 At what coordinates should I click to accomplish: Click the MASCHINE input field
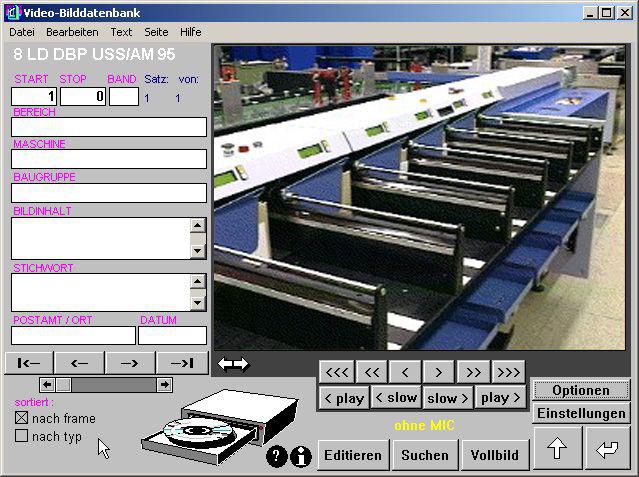coord(109,159)
